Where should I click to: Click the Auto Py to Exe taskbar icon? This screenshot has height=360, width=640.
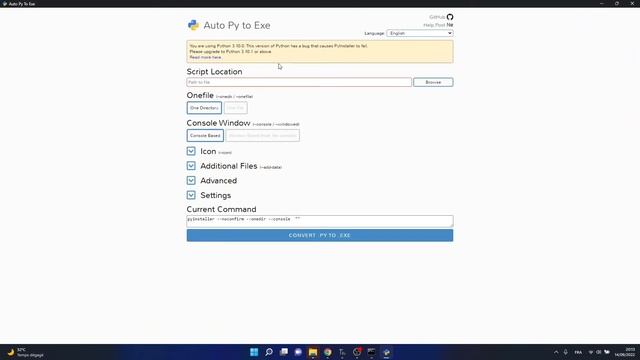click(386, 352)
